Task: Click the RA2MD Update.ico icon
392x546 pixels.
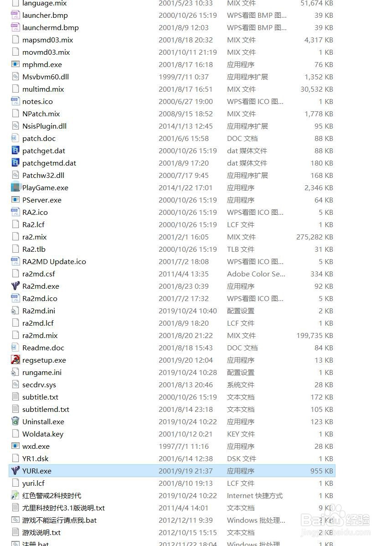Action: (15, 261)
